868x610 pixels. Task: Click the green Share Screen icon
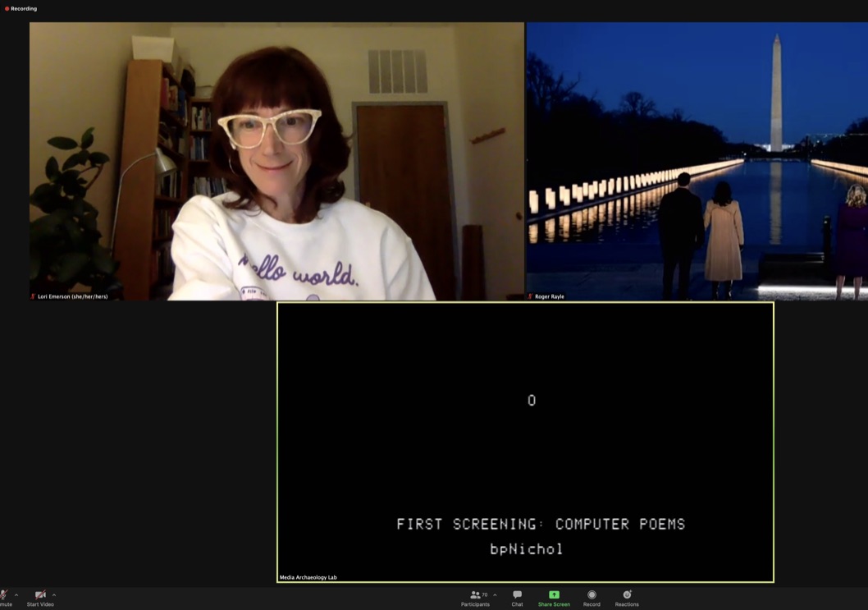click(554, 594)
